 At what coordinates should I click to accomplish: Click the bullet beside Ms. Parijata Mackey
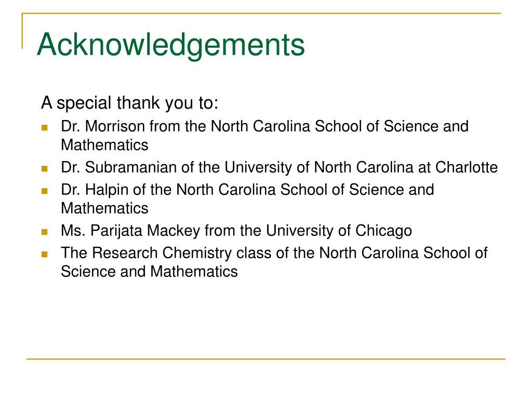[x=45, y=232]
